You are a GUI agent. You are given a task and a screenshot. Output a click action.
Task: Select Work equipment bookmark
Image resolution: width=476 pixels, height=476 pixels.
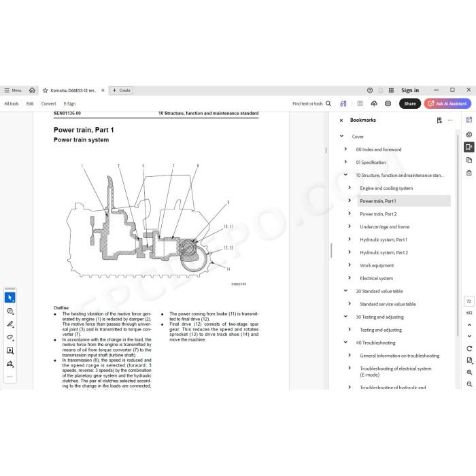(377, 265)
